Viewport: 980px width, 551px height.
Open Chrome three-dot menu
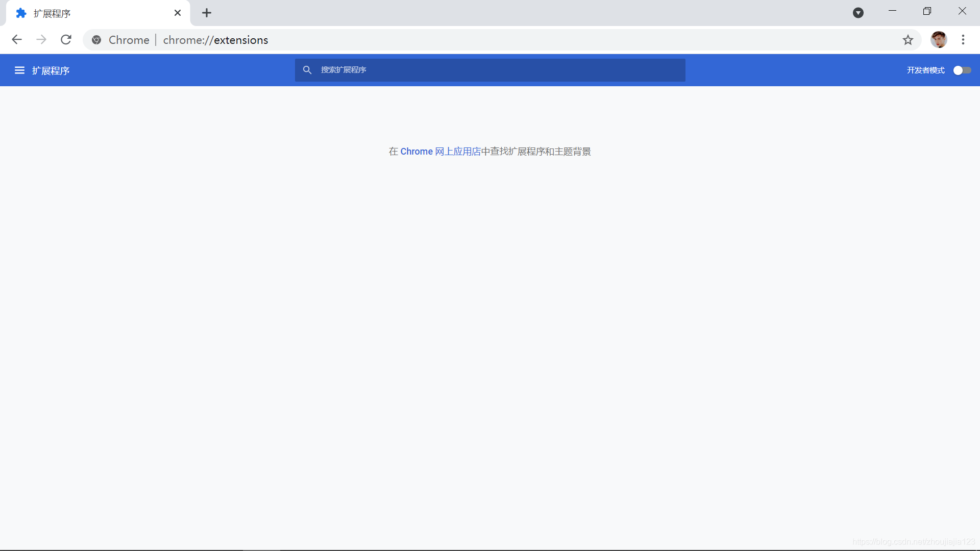point(963,40)
